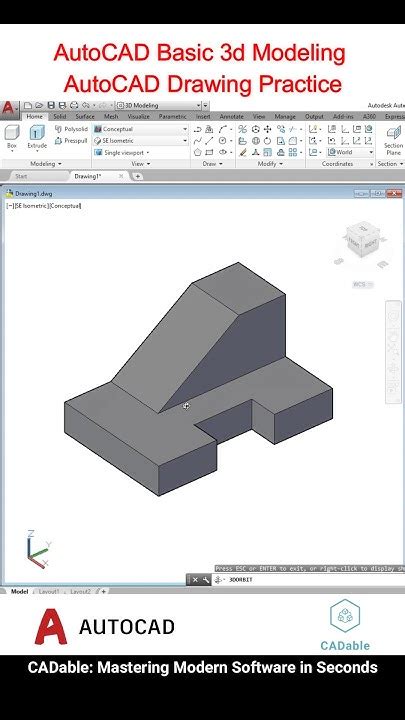
Task: Switch to the Manage ribbon tab
Action: point(285,117)
